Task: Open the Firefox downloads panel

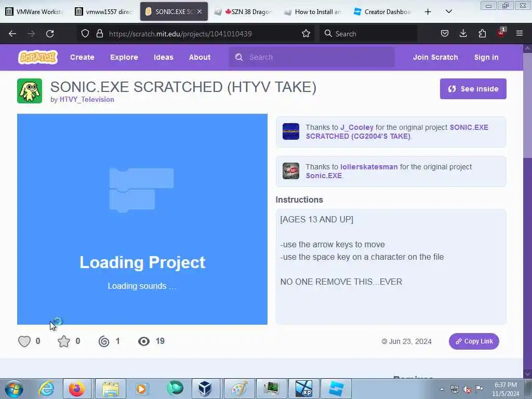Action: [x=463, y=34]
